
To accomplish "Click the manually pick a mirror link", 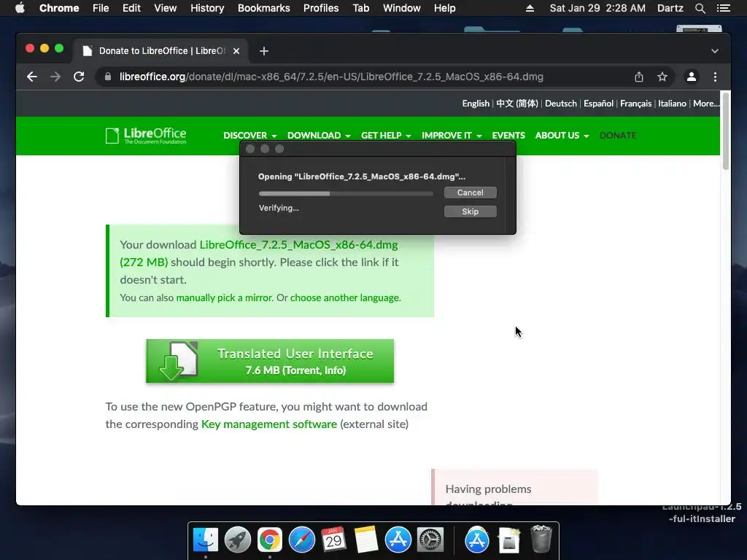I will pos(224,297).
